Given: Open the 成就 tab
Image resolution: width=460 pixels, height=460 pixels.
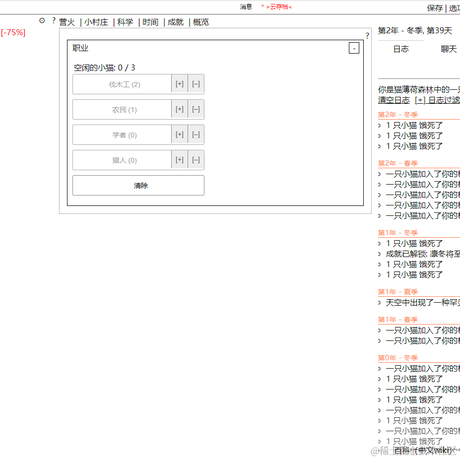Looking at the screenshot, I should coord(176,22).
